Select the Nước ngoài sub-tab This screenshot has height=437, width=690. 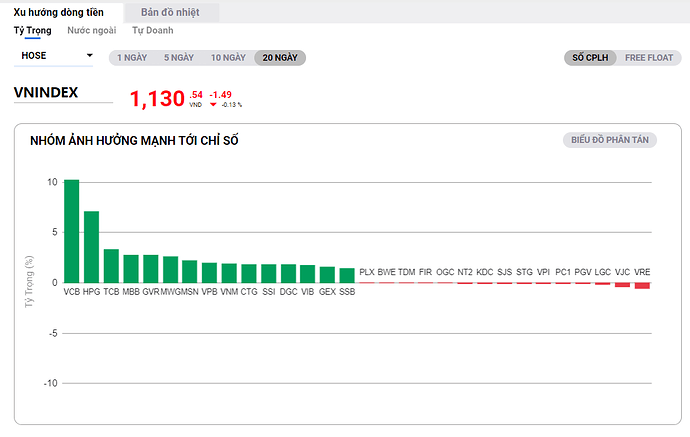(x=92, y=30)
